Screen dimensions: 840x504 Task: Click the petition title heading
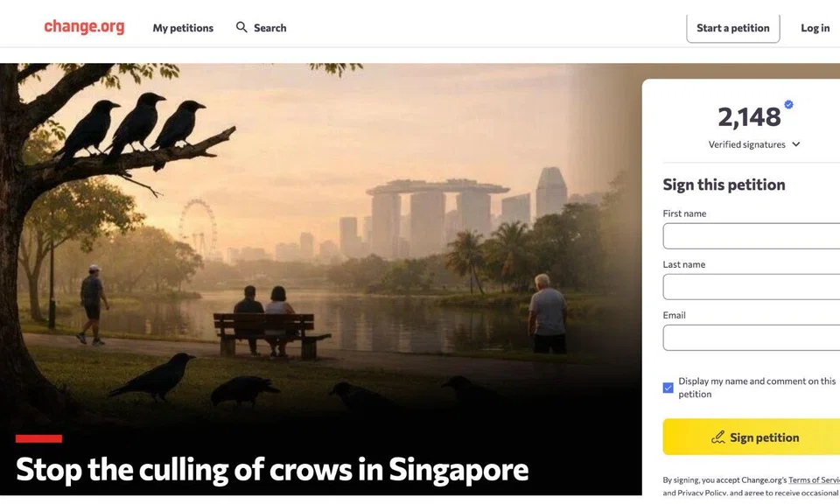pyautogui.click(x=271, y=470)
